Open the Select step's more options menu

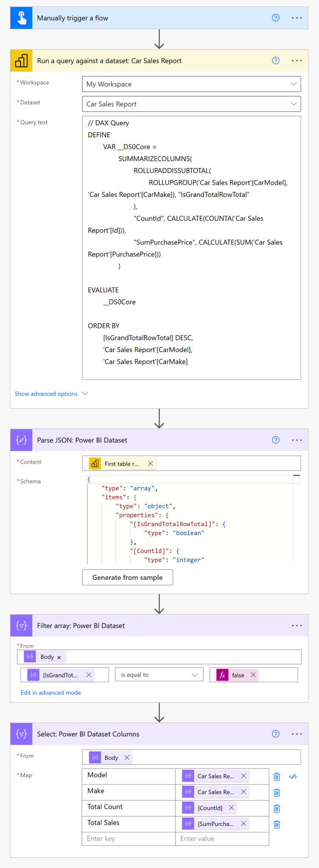(297, 734)
